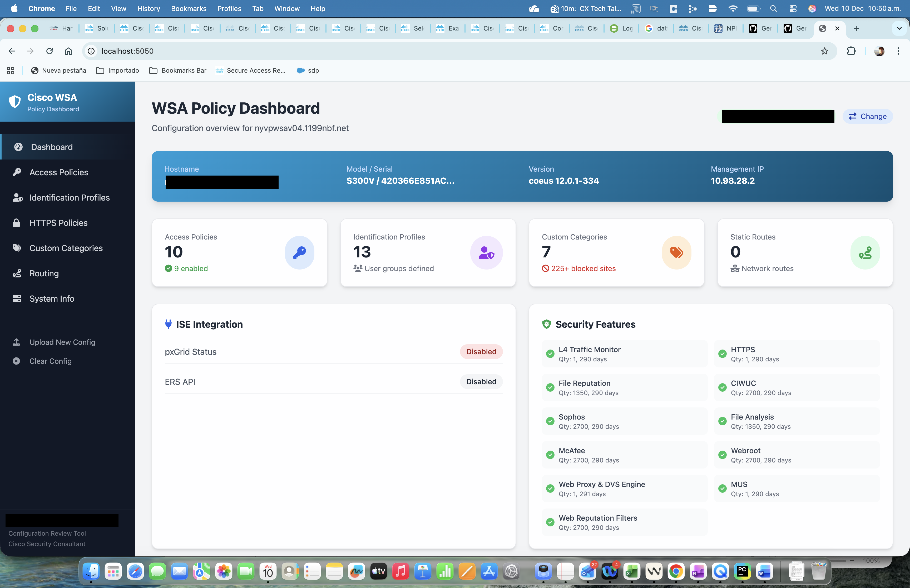Click the Webroot green check icon
The width and height of the screenshot is (910, 588).
[x=722, y=455]
